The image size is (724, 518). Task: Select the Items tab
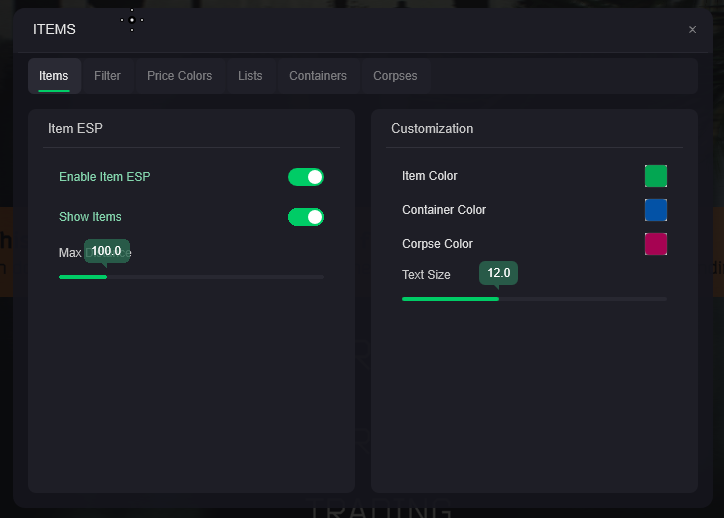(54, 76)
